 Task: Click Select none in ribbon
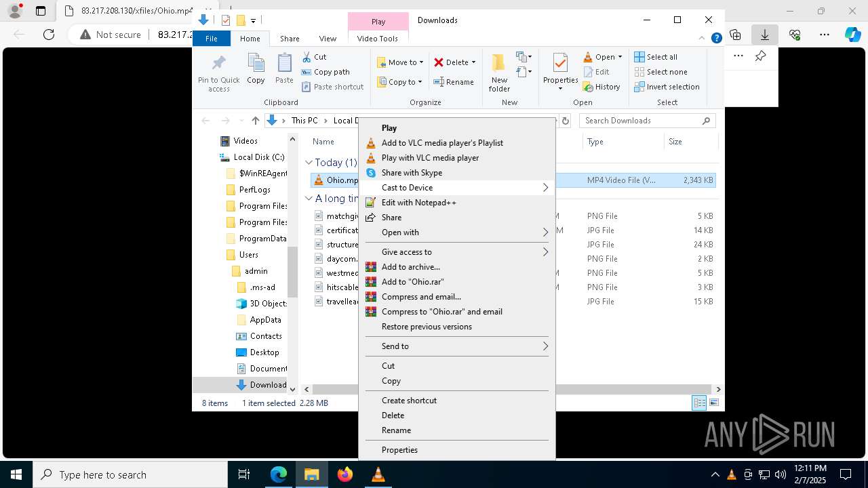(x=661, y=72)
